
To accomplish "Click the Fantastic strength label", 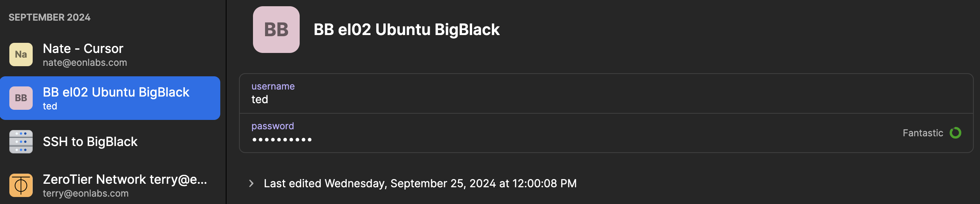I will coord(923,133).
